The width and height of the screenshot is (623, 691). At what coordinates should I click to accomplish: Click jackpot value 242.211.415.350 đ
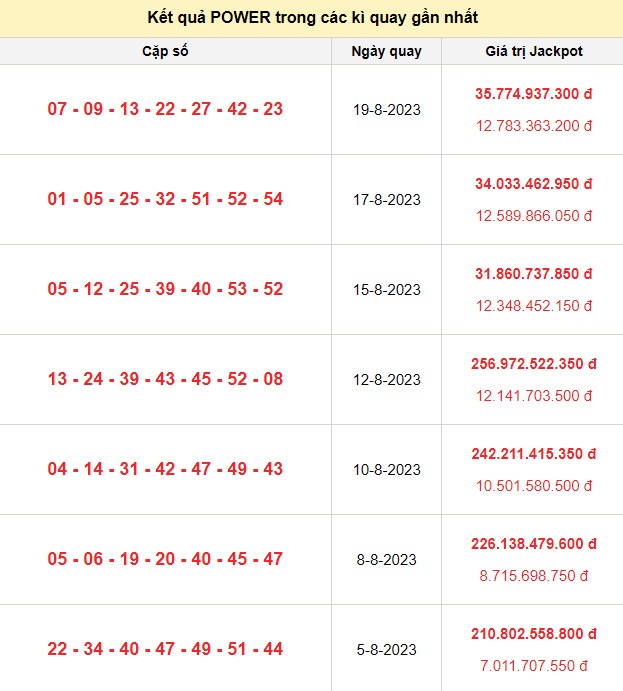coord(533,454)
